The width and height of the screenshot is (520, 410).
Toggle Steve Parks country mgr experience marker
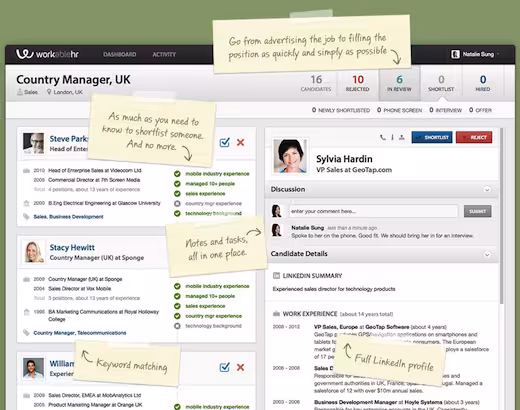[x=177, y=203]
